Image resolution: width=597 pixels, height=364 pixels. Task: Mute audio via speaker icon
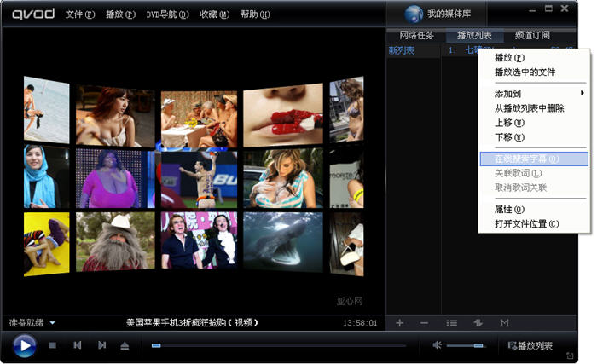[x=437, y=345]
